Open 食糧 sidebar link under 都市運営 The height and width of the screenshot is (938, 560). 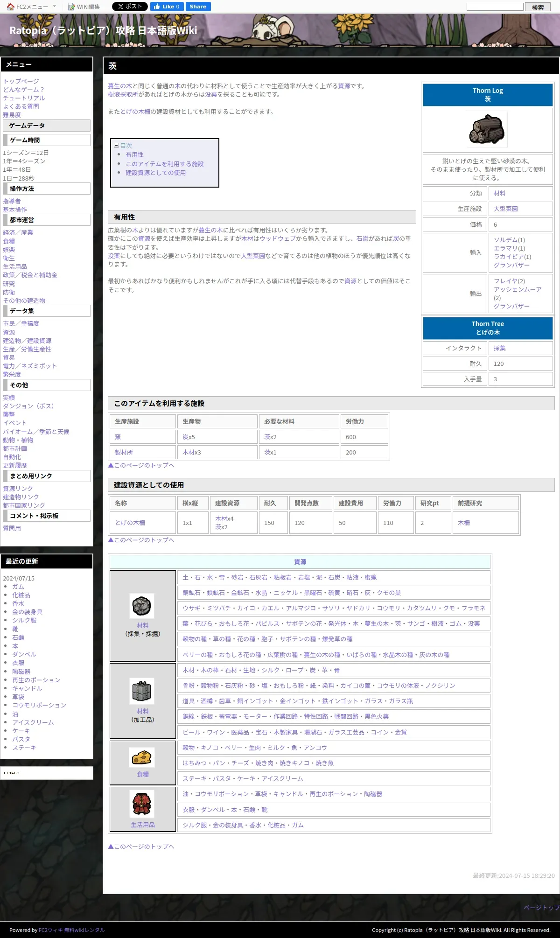click(x=9, y=241)
